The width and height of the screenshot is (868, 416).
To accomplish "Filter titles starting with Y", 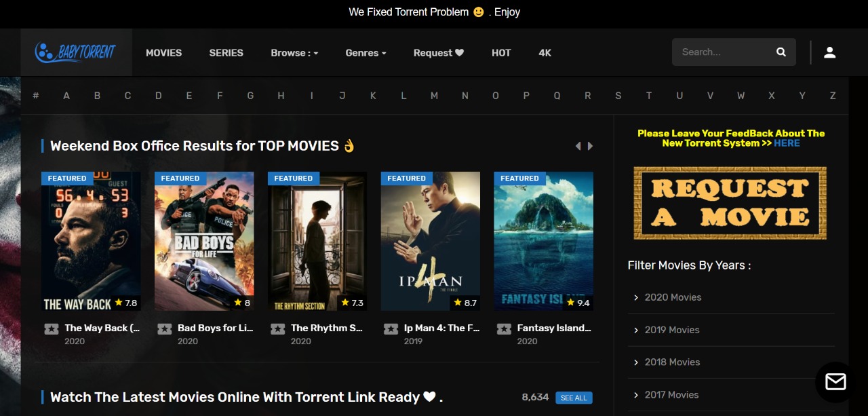I will click(802, 96).
